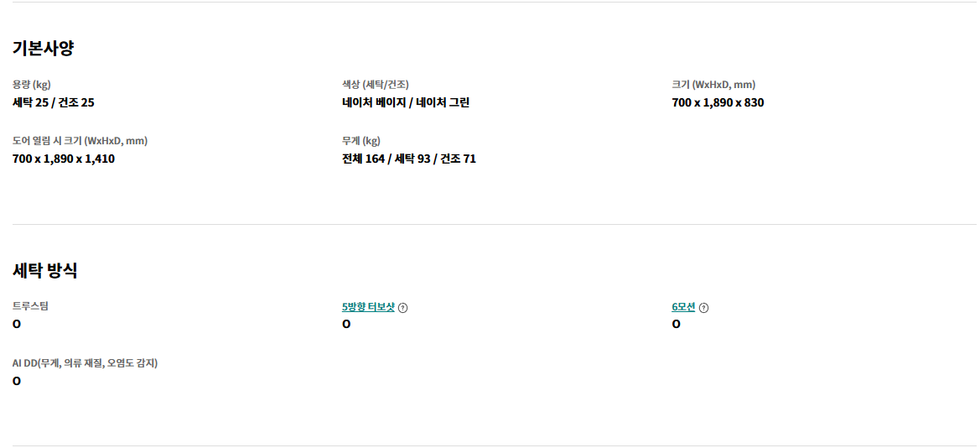Select the 용량 (kg) label
Image resolution: width=980 pixels, height=448 pixels.
click(32, 85)
